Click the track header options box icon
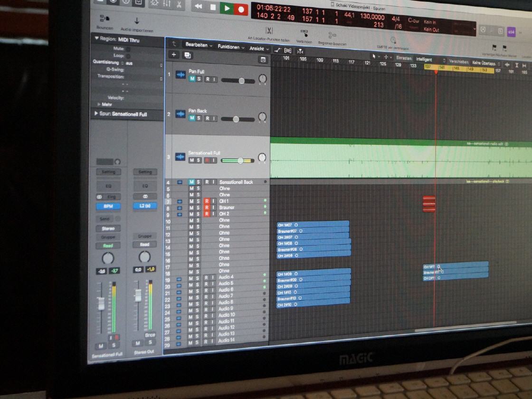This screenshot has height=399, width=532. 263,60
